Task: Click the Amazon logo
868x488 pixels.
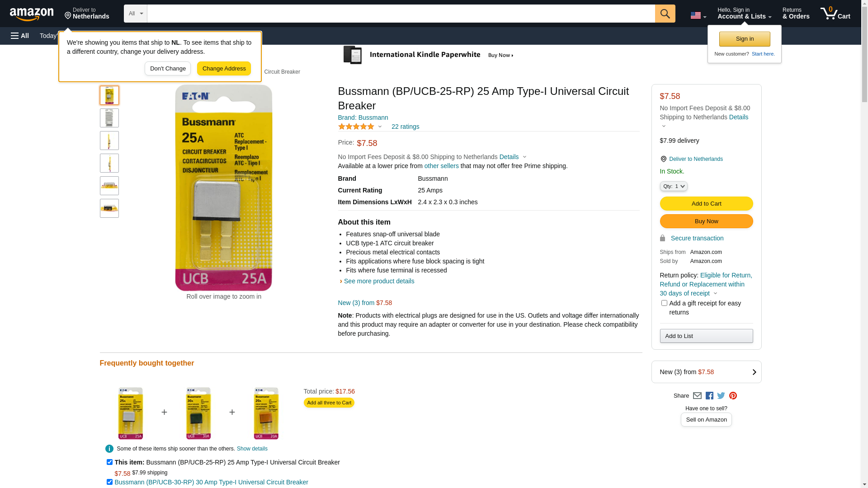Action: [x=32, y=14]
